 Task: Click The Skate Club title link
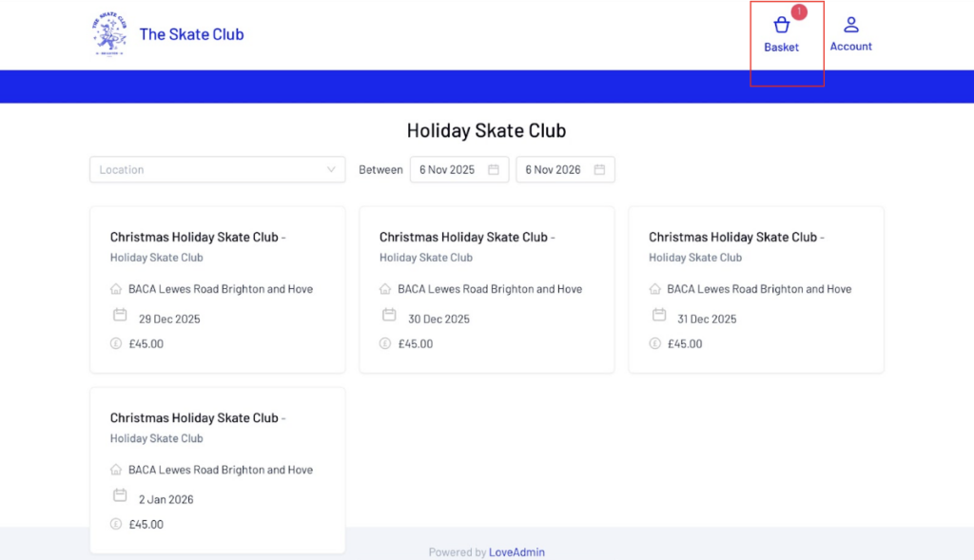191,34
